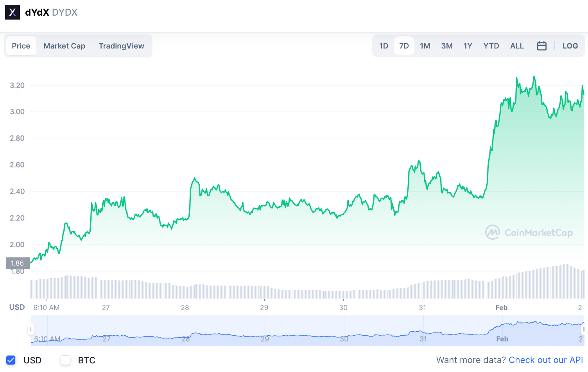Click the dYdX logo icon
588x372 pixels.
[x=13, y=12]
